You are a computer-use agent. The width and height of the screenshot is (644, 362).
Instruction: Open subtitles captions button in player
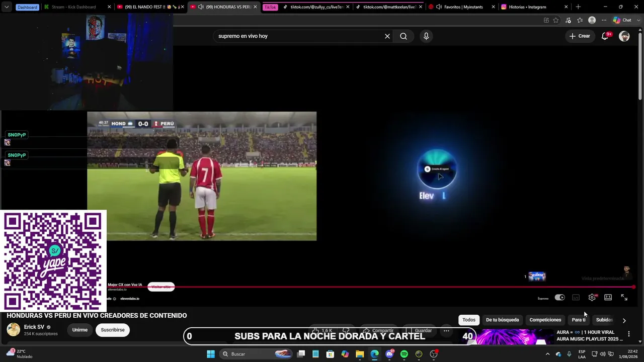[x=576, y=298]
